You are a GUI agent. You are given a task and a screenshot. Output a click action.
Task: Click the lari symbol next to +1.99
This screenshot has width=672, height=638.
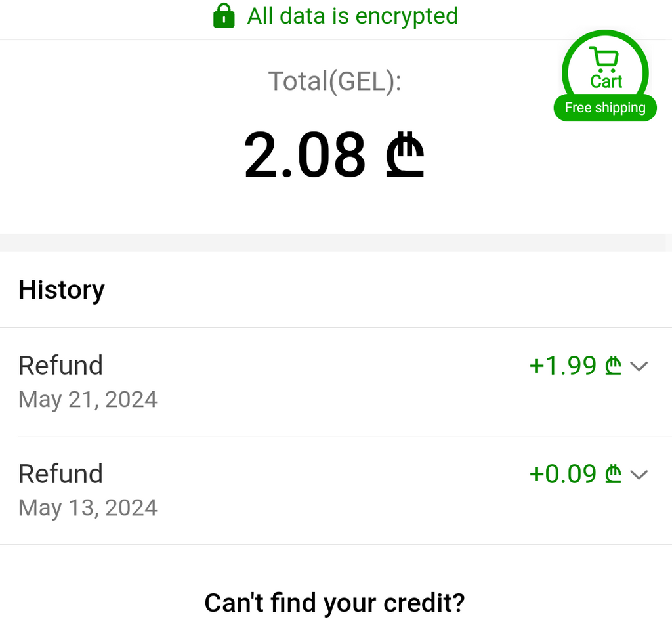612,366
